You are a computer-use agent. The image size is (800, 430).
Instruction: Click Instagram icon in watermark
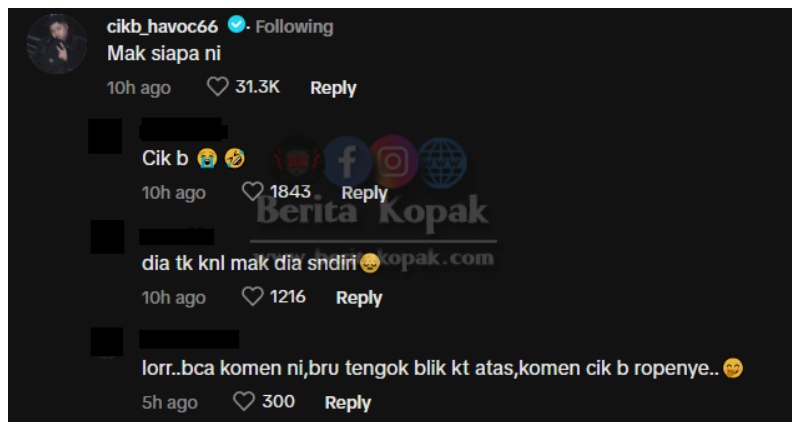(393, 161)
